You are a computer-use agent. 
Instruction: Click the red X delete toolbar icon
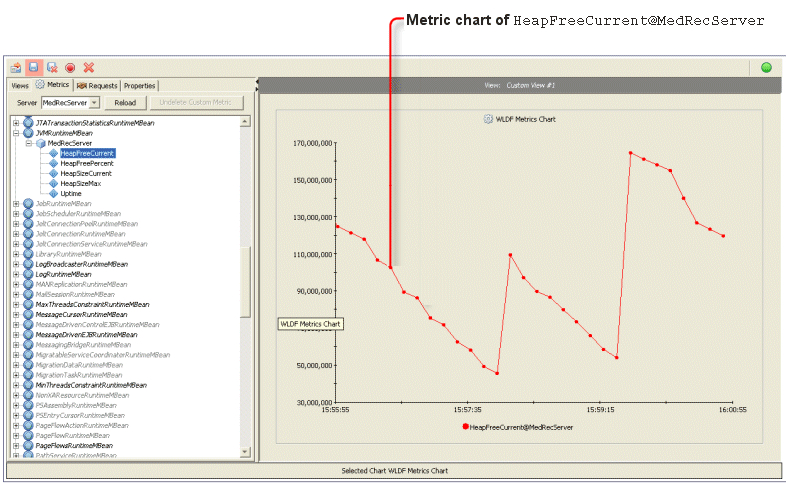pyautogui.click(x=89, y=68)
